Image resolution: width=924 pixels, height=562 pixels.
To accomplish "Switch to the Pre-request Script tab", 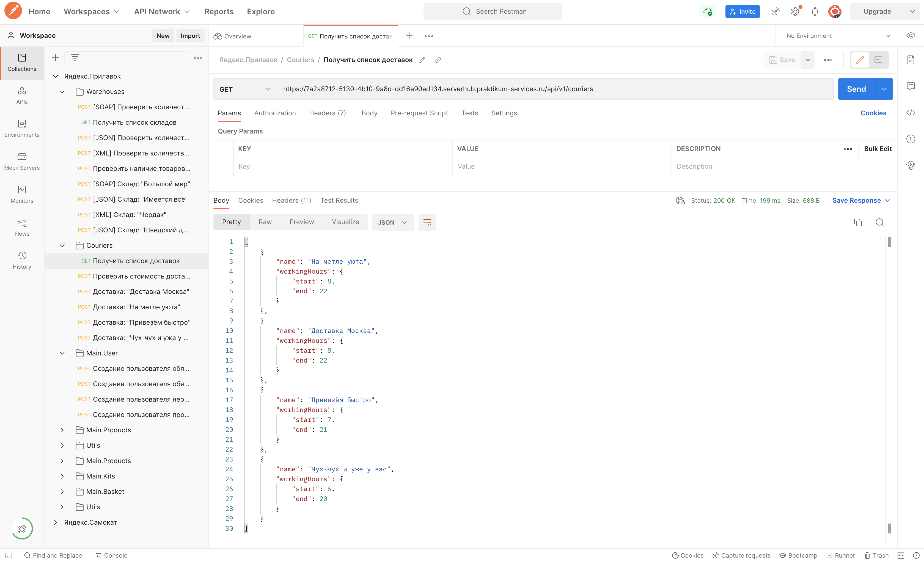I will 419,113.
